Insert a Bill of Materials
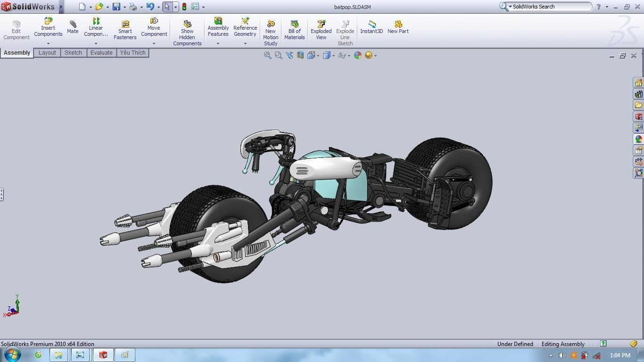Image resolution: width=644 pixels, height=362 pixels. 294,30
